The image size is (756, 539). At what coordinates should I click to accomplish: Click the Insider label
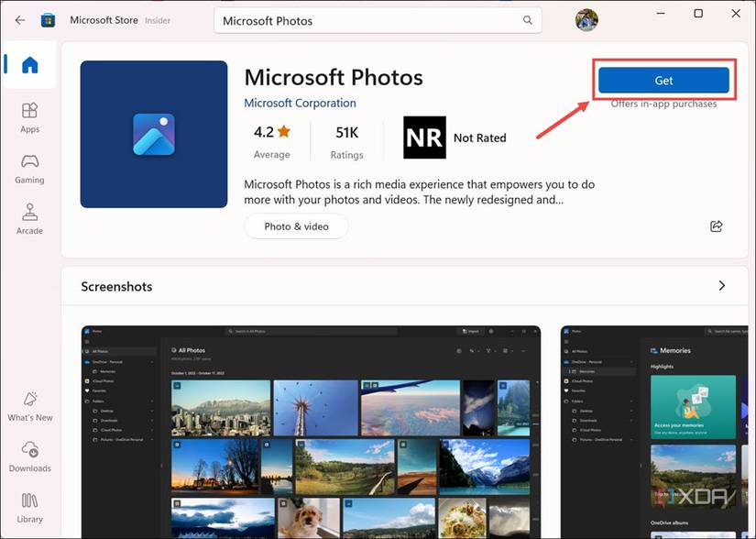coord(158,21)
